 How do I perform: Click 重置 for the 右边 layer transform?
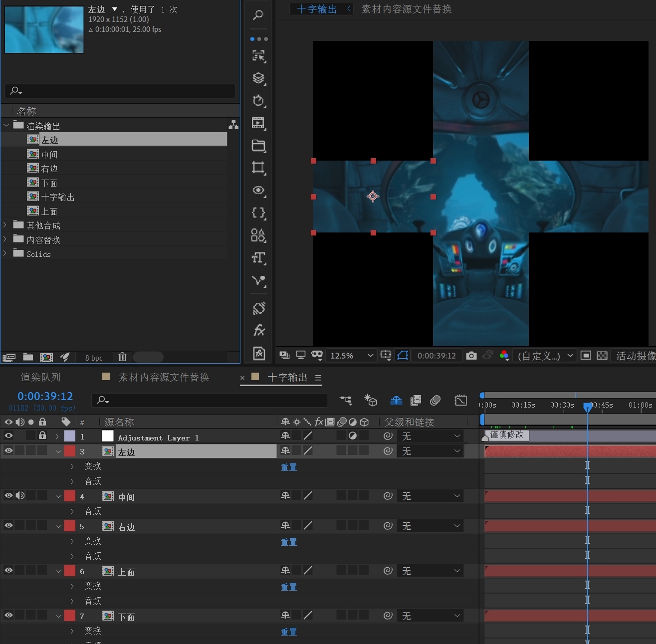[289, 542]
